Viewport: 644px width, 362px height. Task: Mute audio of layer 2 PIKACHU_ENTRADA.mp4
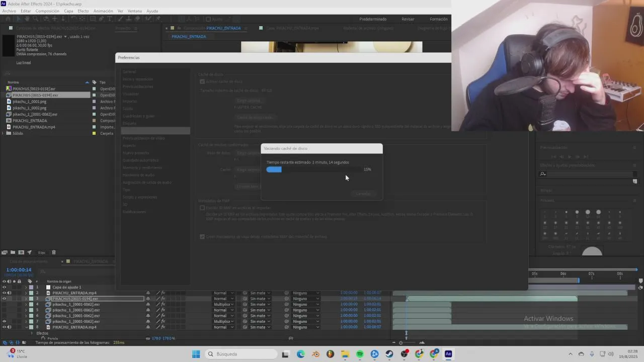coord(9,293)
